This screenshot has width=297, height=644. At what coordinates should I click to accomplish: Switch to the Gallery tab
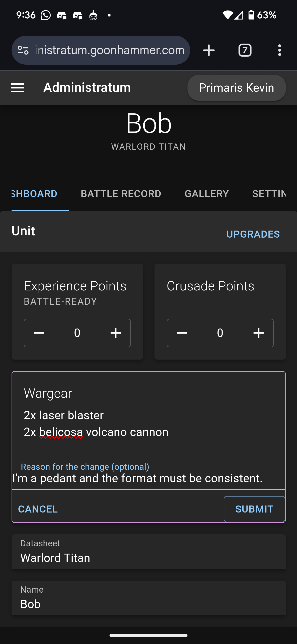click(207, 194)
